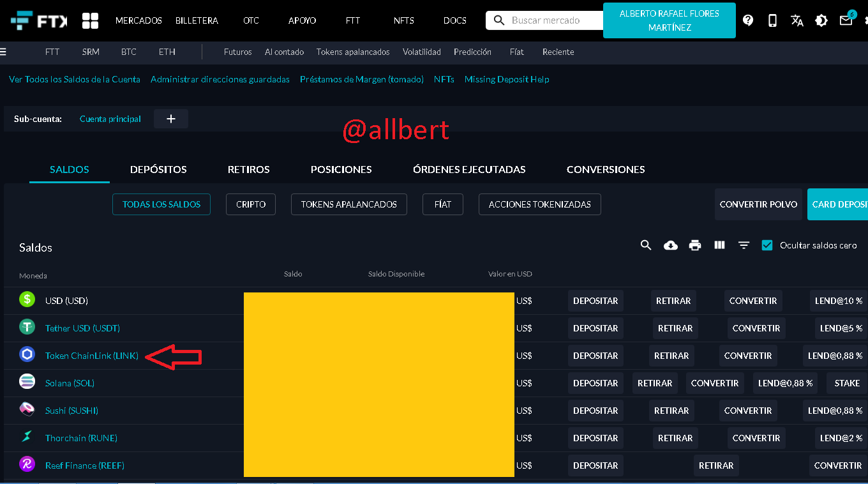This screenshot has width=868, height=484.
Task: Open the account name dropdown ALBERTO RAFAEL FLORES MARTÍNEZ
Action: 669,20
